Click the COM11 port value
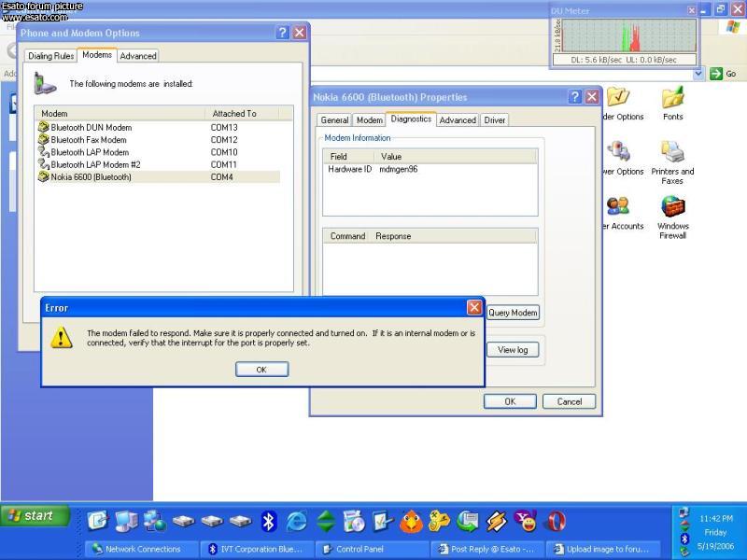This screenshot has width=747, height=560. (x=224, y=164)
